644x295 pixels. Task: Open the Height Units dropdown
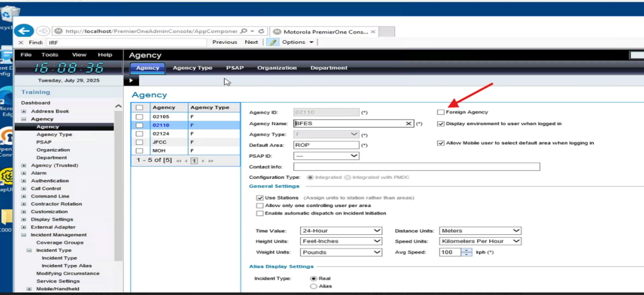pos(341,241)
